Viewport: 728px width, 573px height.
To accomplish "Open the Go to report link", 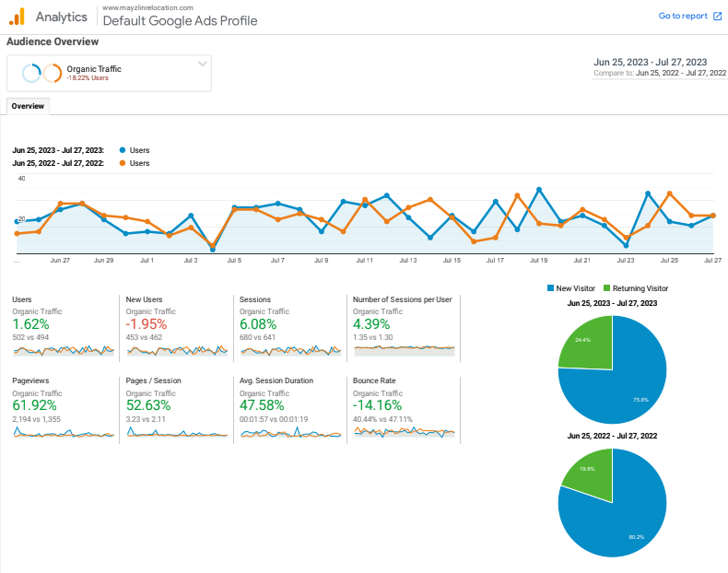I will point(683,16).
